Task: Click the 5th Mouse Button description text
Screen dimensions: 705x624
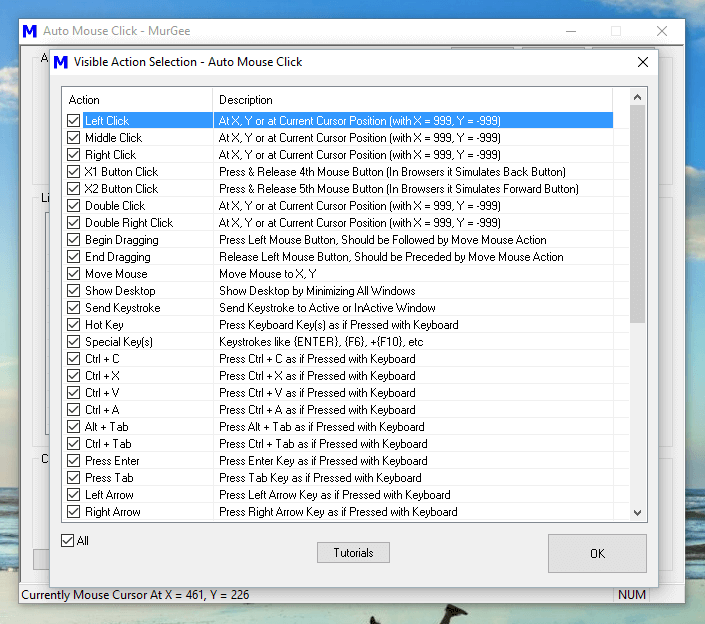Action: click(x=399, y=189)
